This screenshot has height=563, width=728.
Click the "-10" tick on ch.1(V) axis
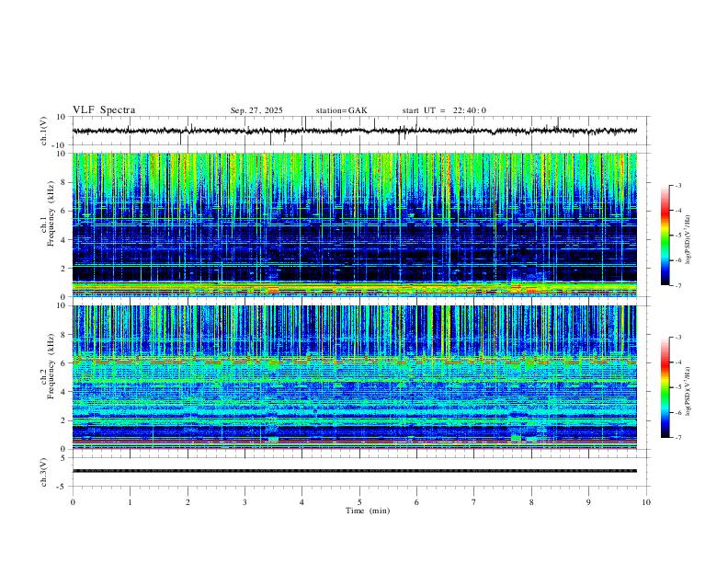tap(60, 145)
